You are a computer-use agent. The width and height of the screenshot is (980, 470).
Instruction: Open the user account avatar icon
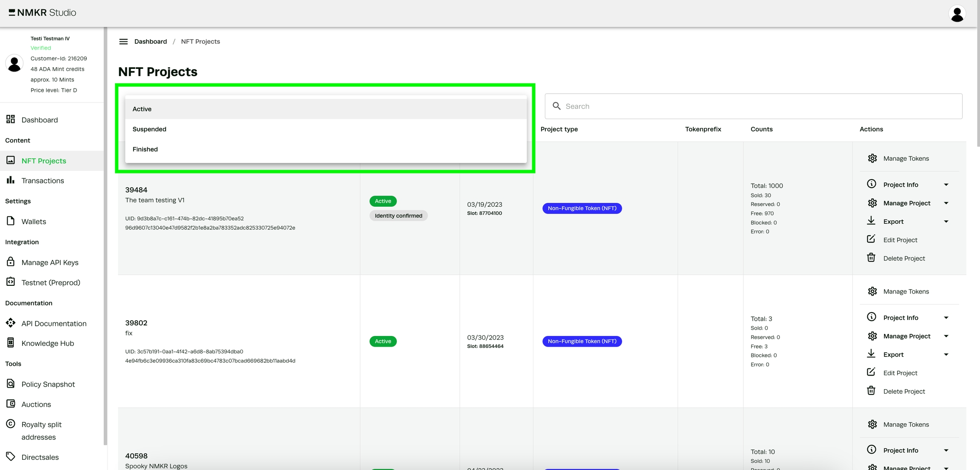957,14
